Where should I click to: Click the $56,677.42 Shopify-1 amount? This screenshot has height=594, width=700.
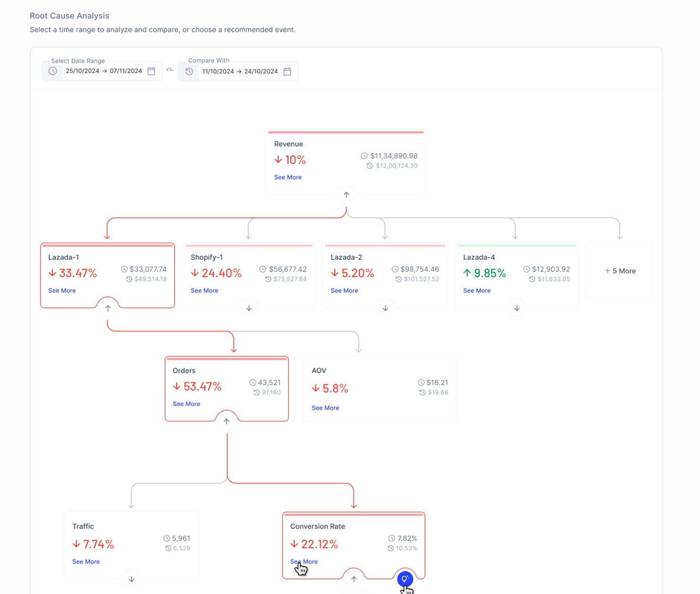[288, 269]
